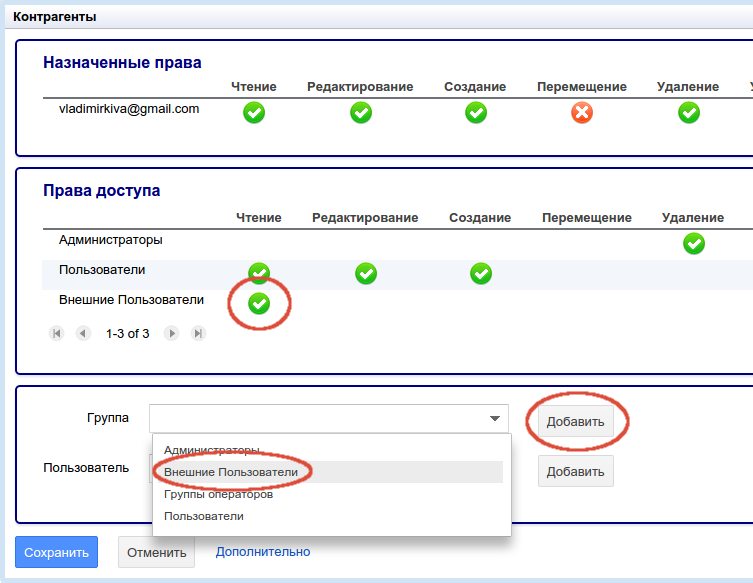The height and width of the screenshot is (583, 753).
Task: Go to first page of access rights
Action: [x=56, y=333]
